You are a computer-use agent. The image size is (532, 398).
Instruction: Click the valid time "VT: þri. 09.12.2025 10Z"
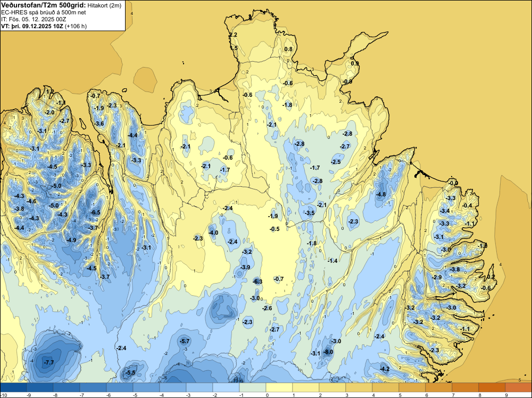(x=32, y=26)
